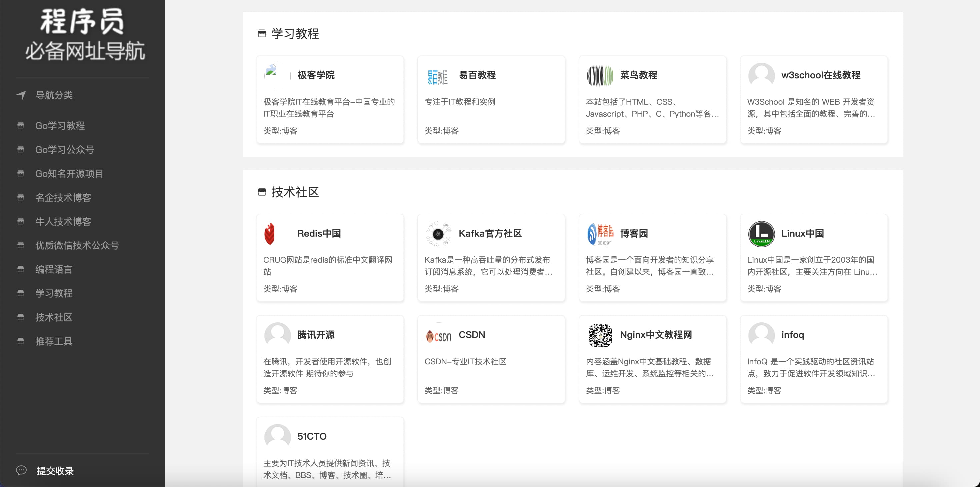Click 类型:博客 under Linux中国

pyautogui.click(x=764, y=288)
